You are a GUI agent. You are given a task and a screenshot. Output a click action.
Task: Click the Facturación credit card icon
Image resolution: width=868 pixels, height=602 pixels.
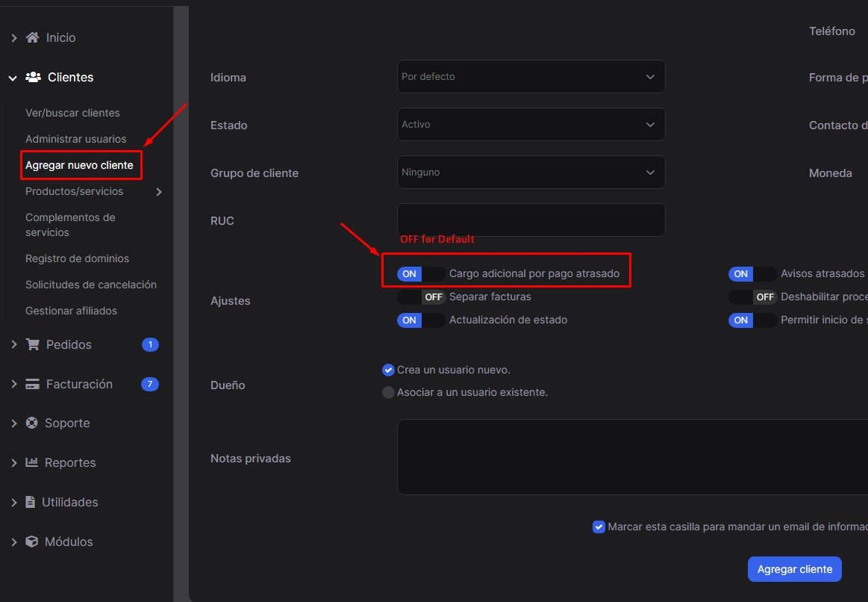point(32,384)
